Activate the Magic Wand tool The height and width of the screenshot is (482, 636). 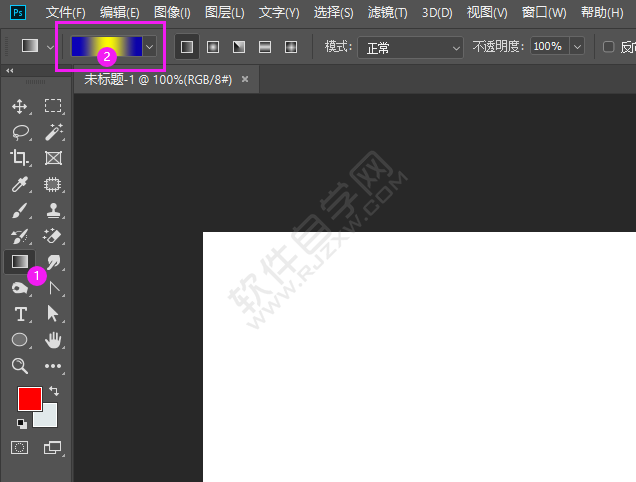tap(53, 132)
